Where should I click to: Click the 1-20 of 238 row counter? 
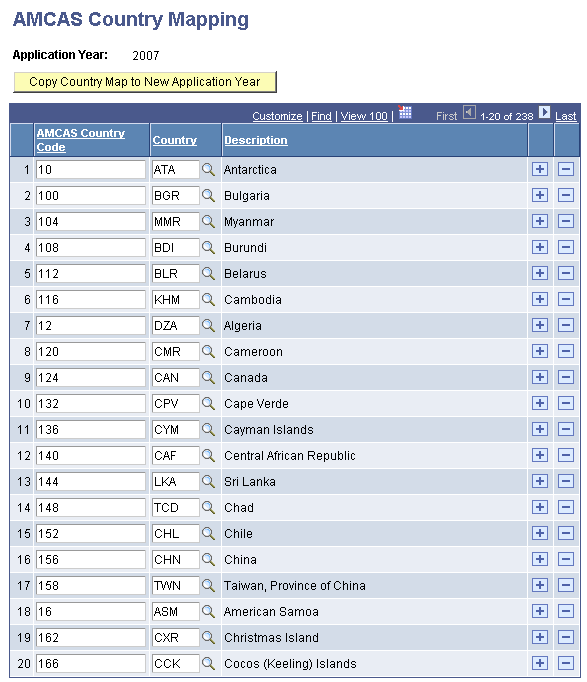(x=507, y=117)
